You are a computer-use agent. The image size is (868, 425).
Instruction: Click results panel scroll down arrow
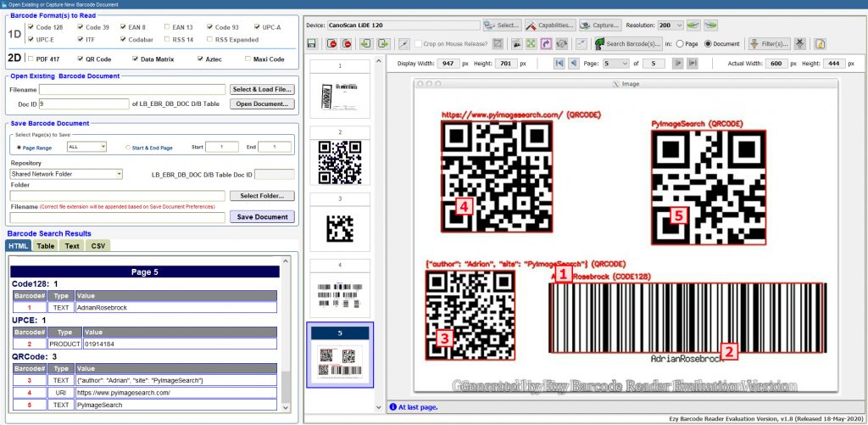coord(286,407)
